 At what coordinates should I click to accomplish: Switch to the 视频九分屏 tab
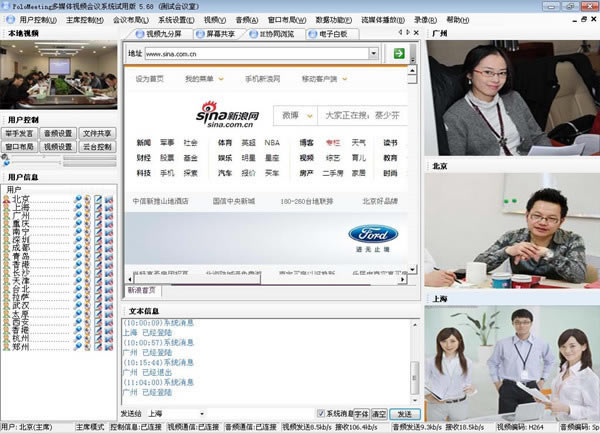coord(159,34)
